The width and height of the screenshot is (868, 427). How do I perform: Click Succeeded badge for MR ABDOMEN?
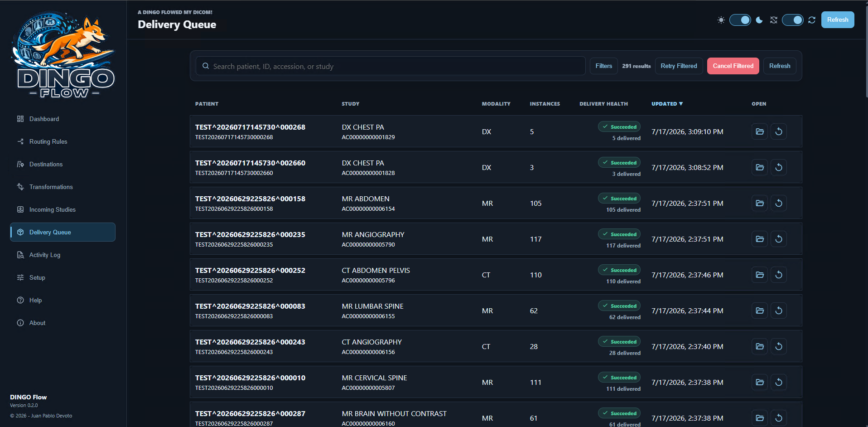(x=619, y=199)
